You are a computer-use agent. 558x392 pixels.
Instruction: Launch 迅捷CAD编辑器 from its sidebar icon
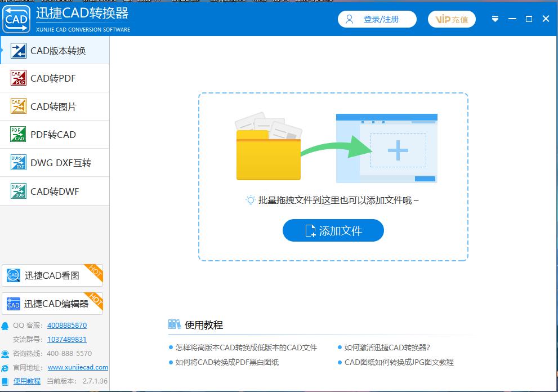[13, 304]
